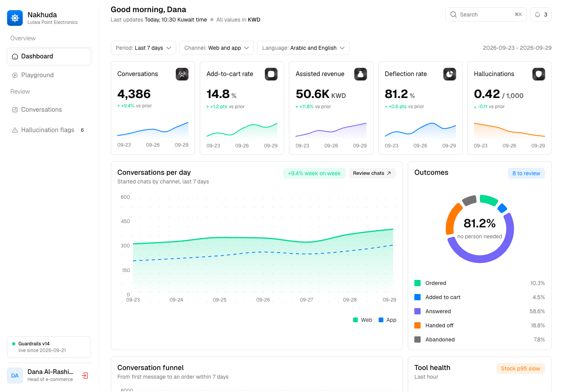Click the Abandoned gray swatch

point(417,339)
